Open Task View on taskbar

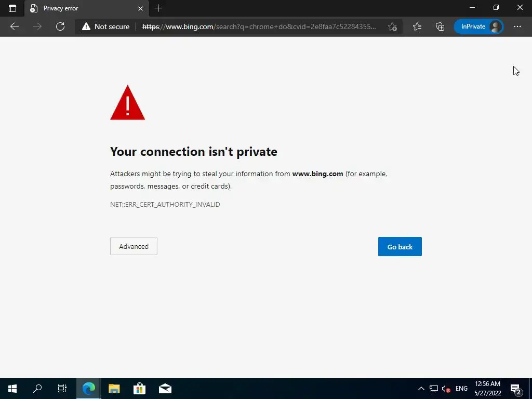tap(62, 389)
